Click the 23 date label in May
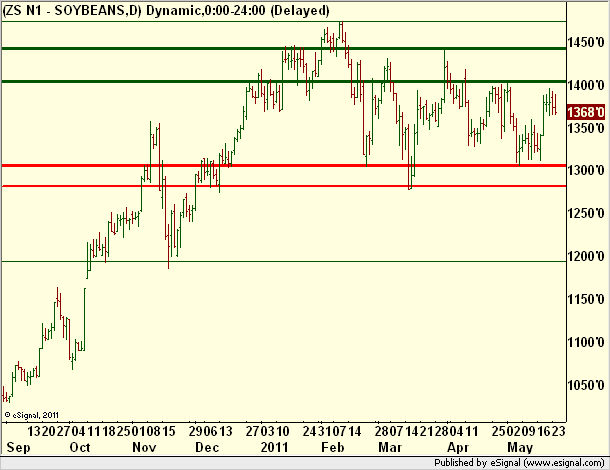610x470 pixels. coord(559,431)
